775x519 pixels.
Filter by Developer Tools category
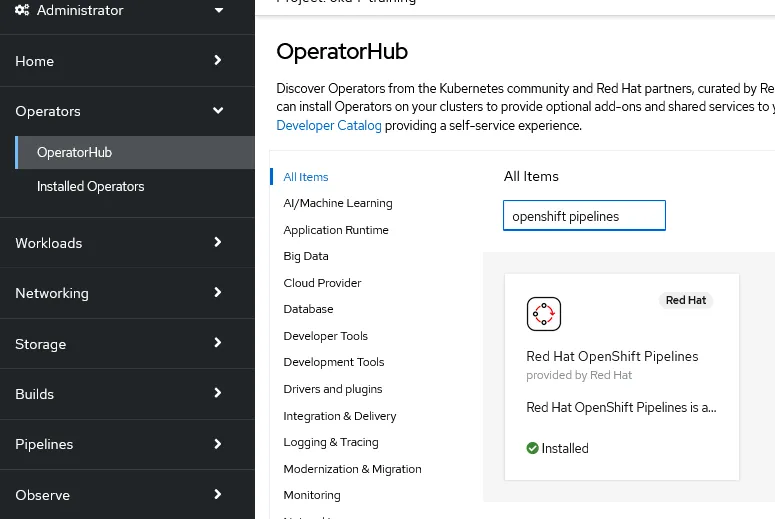pos(325,336)
